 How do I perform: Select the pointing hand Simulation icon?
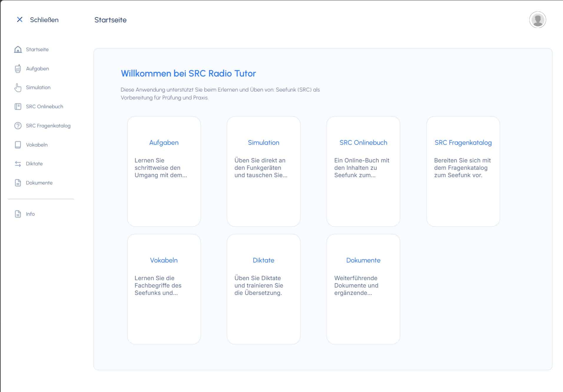[18, 88]
